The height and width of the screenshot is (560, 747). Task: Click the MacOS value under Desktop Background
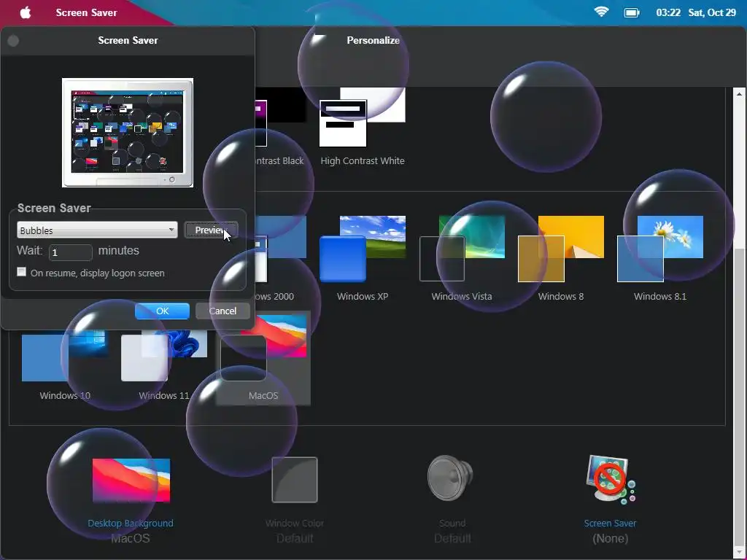131,539
